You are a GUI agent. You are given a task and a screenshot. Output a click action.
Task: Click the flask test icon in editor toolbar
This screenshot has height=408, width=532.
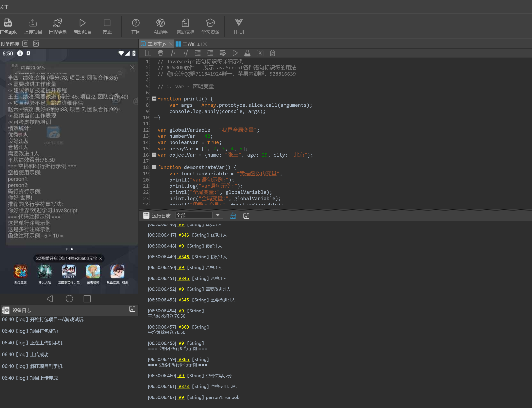click(x=247, y=53)
